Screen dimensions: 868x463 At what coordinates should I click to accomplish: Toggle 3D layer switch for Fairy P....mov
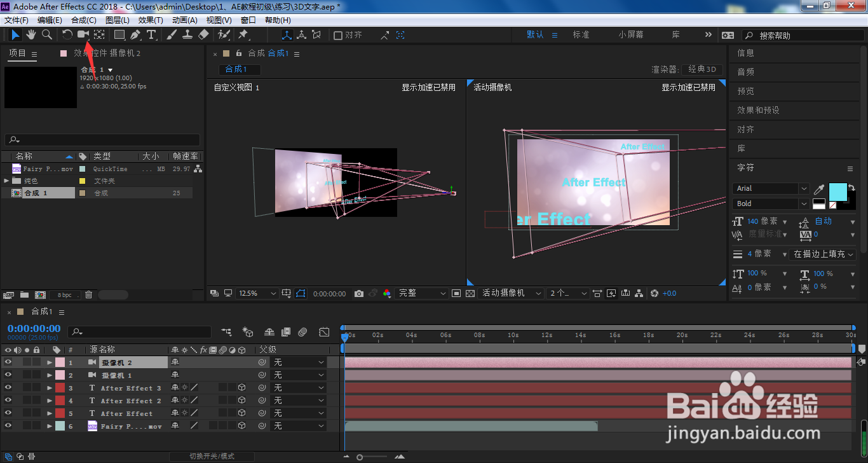coord(242,425)
